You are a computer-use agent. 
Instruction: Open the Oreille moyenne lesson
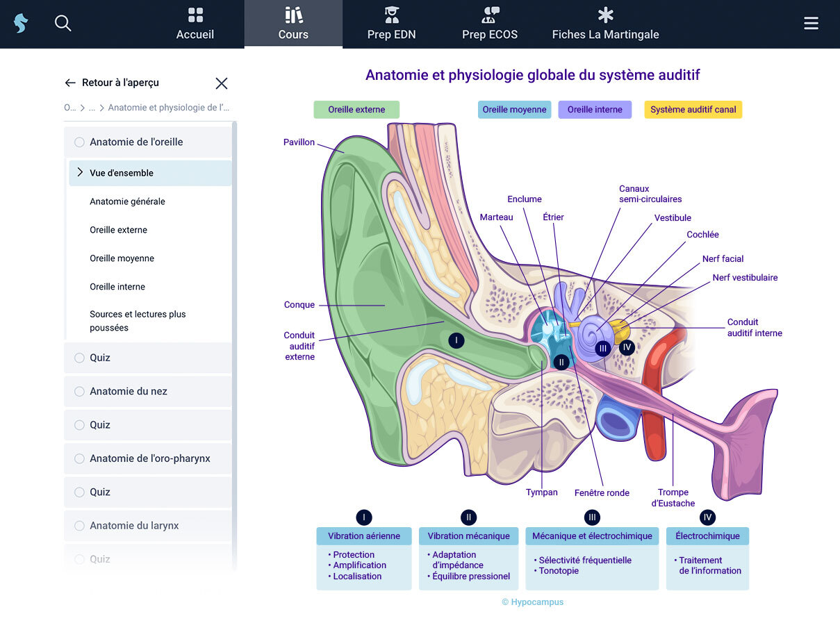122,258
